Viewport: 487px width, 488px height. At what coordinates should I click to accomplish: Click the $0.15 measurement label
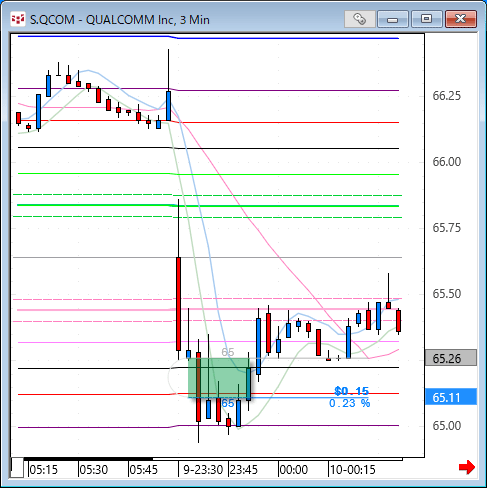click(352, 391)
